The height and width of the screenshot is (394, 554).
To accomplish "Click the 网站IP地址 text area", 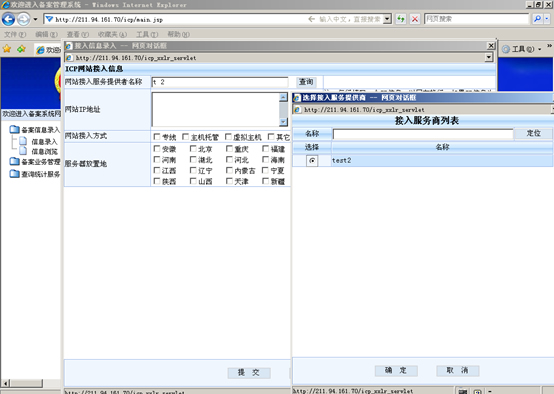I will click(216, 110).
